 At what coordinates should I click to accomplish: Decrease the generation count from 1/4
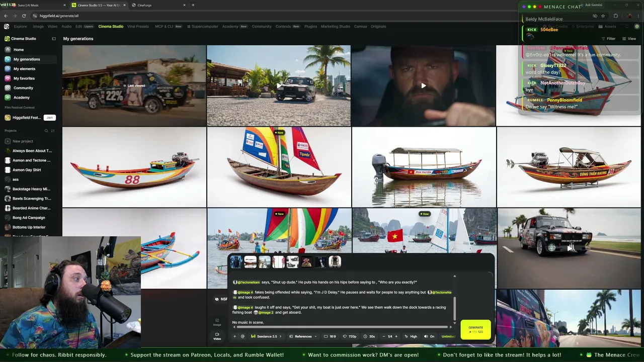tap(384, 336)
